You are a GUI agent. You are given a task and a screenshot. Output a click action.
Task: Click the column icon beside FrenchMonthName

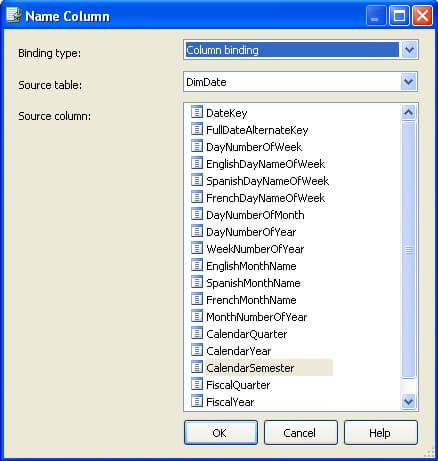click(x=197, y=299)
